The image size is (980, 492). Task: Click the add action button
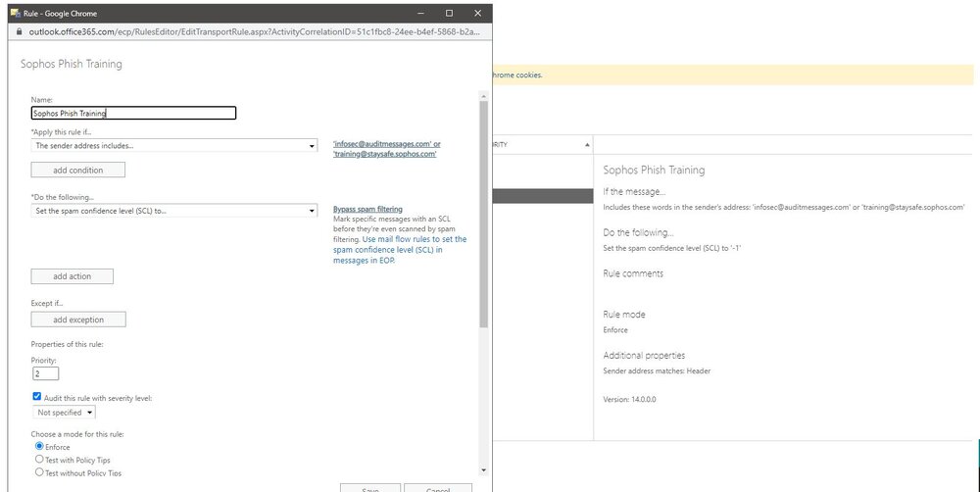pyautogui.click(x=72, y=276)
